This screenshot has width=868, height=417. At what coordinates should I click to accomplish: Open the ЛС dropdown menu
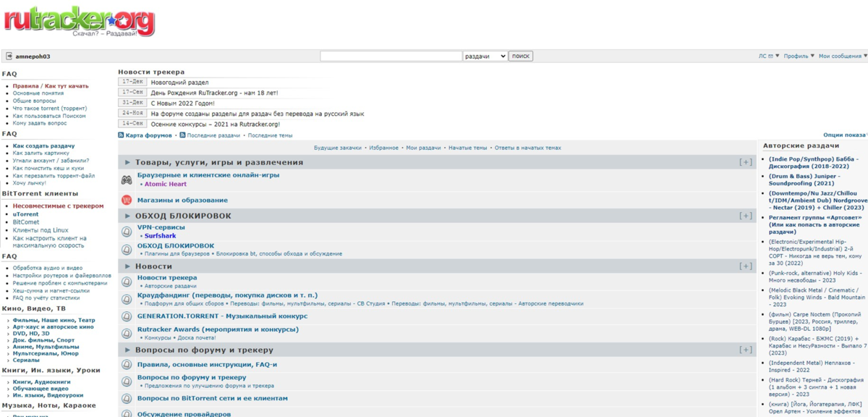[x=769, y=56]
